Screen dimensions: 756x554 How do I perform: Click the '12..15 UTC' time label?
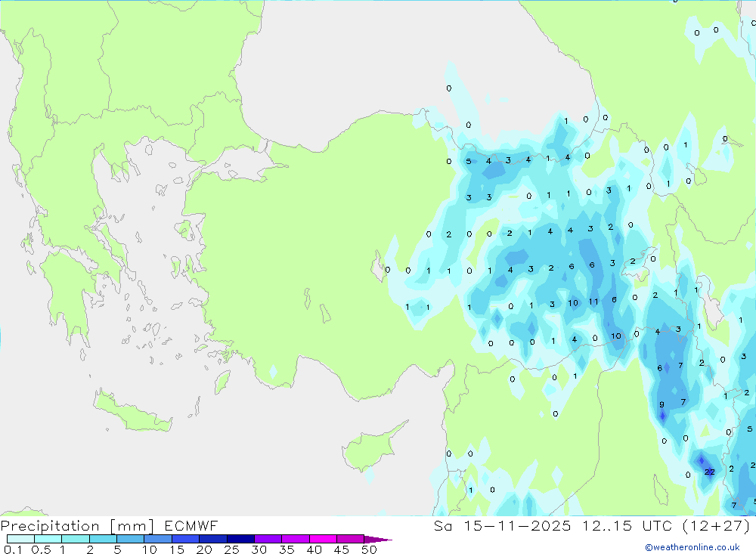click(x=627, y=526)
